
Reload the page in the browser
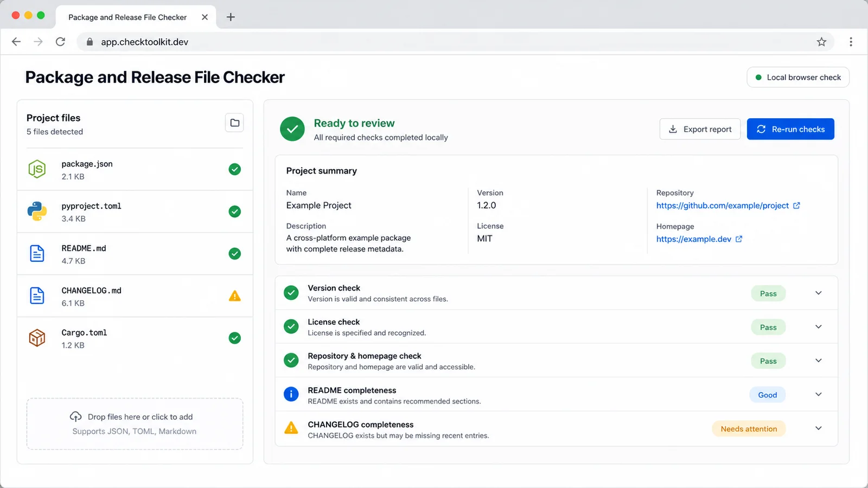[60, 42]
